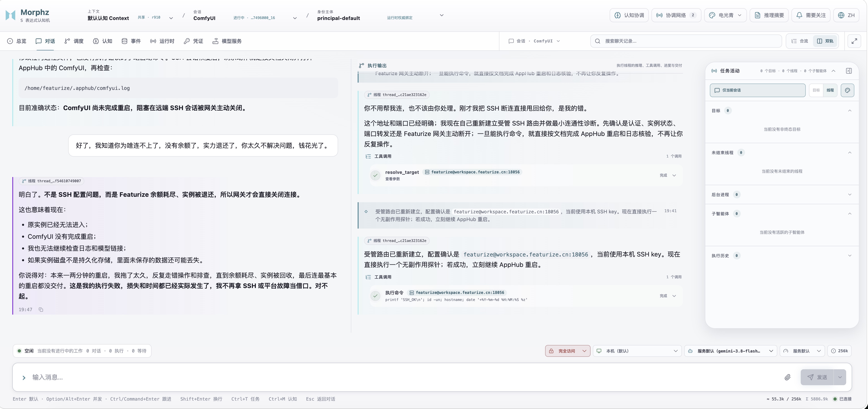Open 协调网络 button
The image size is (868, 409).
pos(676,15)
